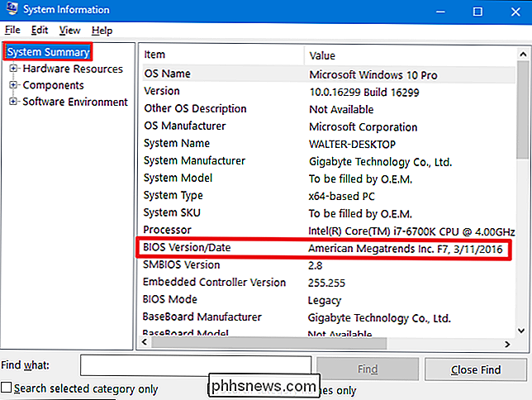The height and width of the screenshot is (400, 532).
Task: Expand the Components node
Action: pos(13,84)
